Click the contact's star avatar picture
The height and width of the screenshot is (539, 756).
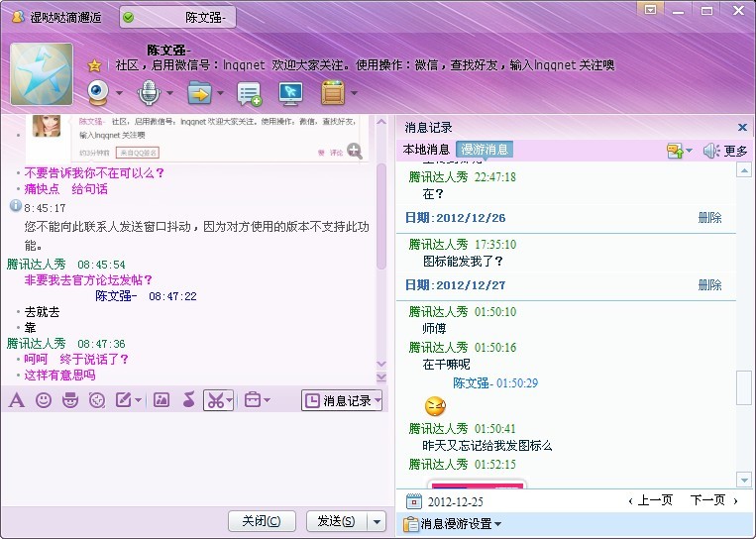tap(42, 73)
